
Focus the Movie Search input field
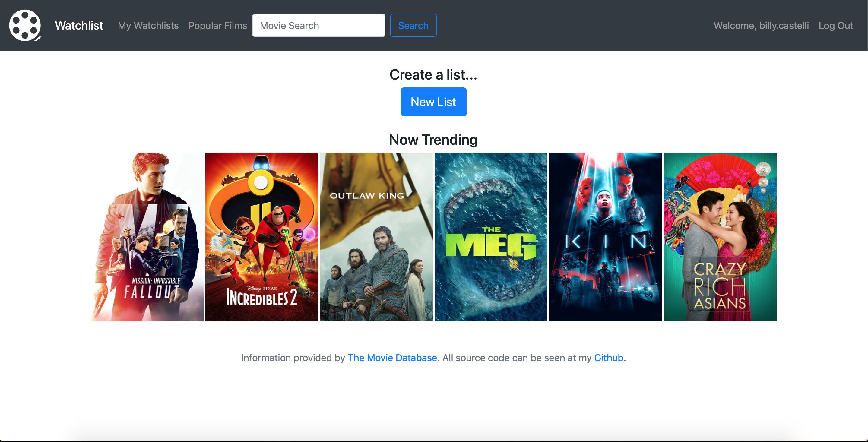318,25
